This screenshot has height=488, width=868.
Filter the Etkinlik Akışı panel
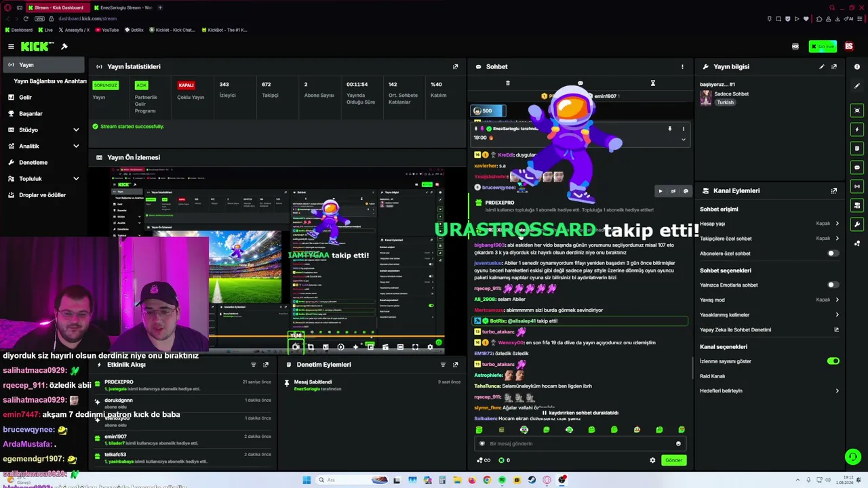(x=254, y=365)
